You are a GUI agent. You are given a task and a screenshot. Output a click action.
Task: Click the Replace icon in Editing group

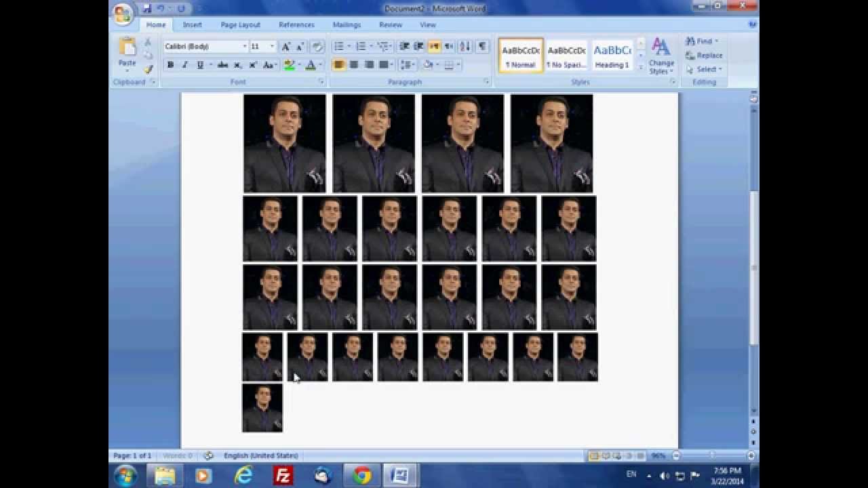(690, 56)
